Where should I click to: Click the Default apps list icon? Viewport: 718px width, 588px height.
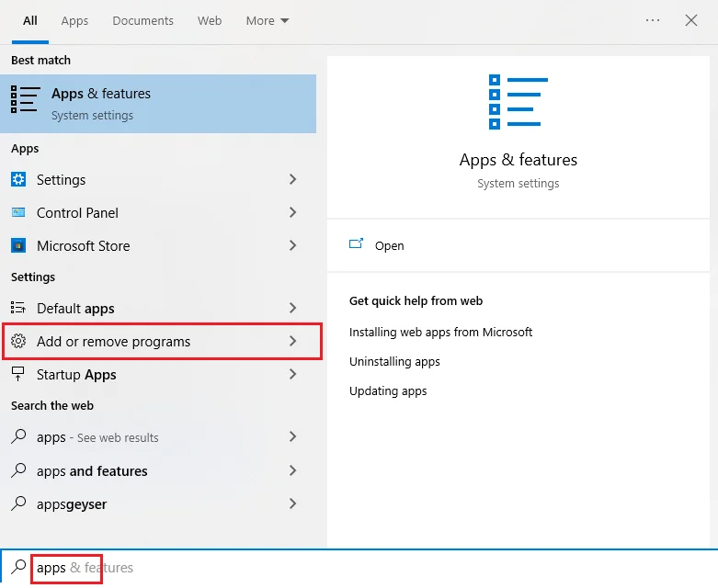(x=18, y=308)
